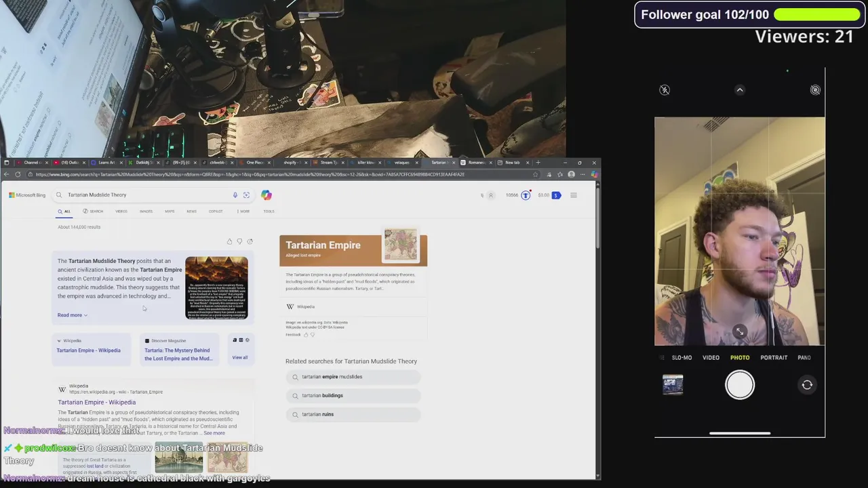
Task: Search related: tartarian empire mudslides
Action: [x=353, y=377]
